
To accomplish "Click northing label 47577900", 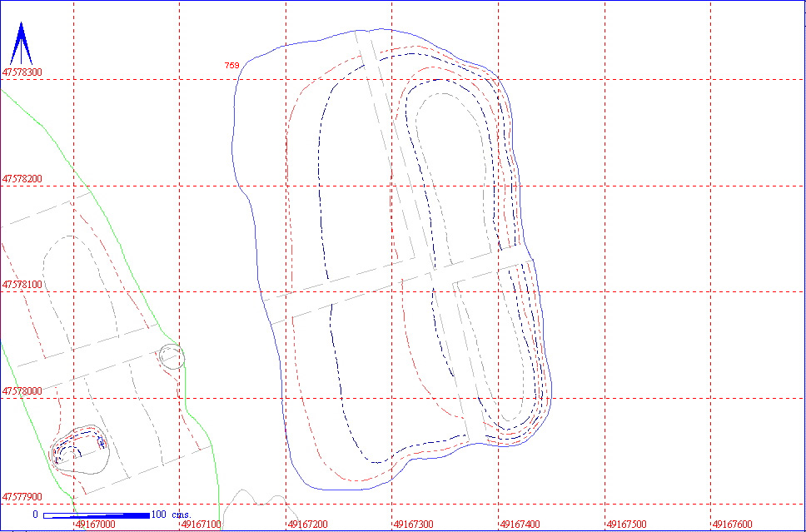I will (22, 497).
